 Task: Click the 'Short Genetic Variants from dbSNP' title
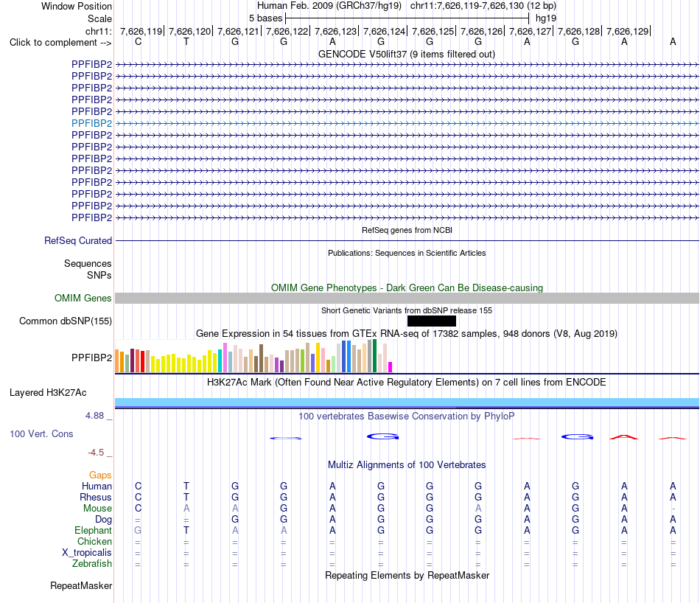[407, 310]
